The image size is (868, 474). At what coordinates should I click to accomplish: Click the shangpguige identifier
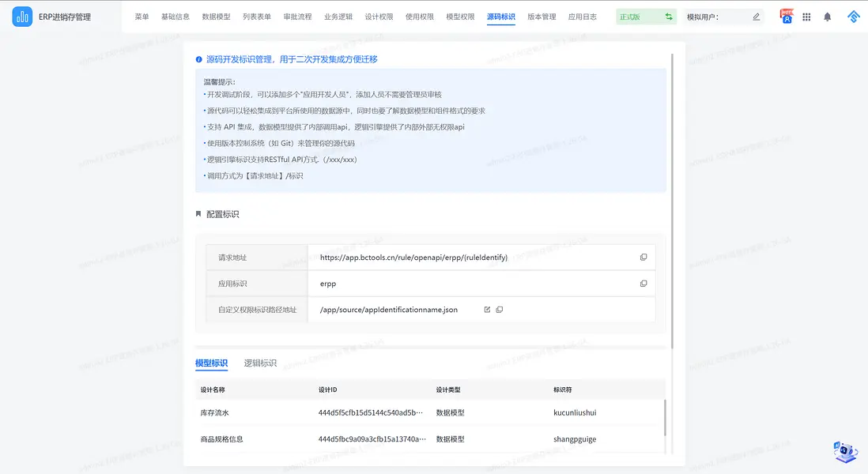pyautogui.click(x=575, y=439)
